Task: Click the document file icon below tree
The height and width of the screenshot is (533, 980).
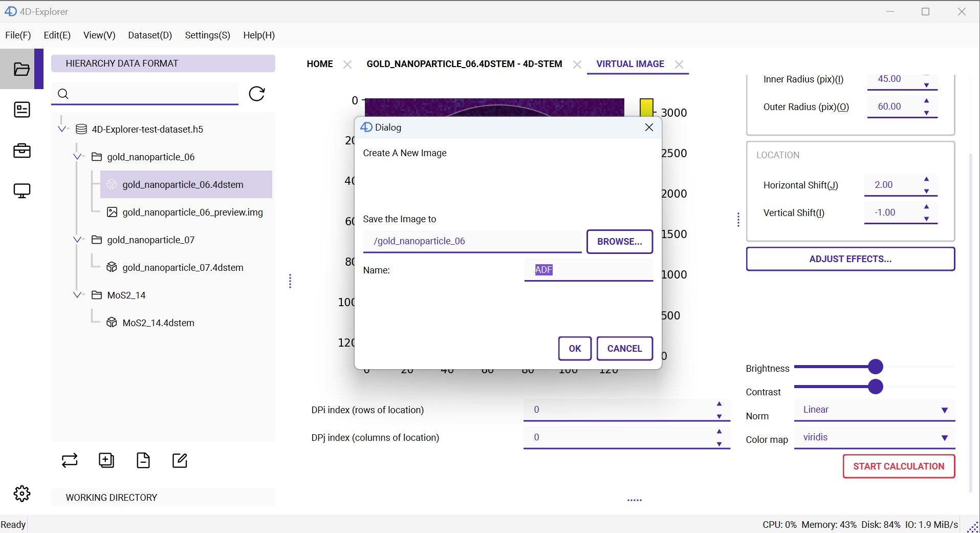Action: [143, 460]
